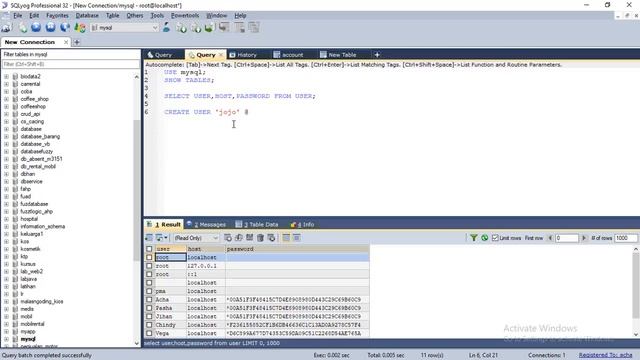Click the delete selected rows trash icon

[x=260, y=238]
